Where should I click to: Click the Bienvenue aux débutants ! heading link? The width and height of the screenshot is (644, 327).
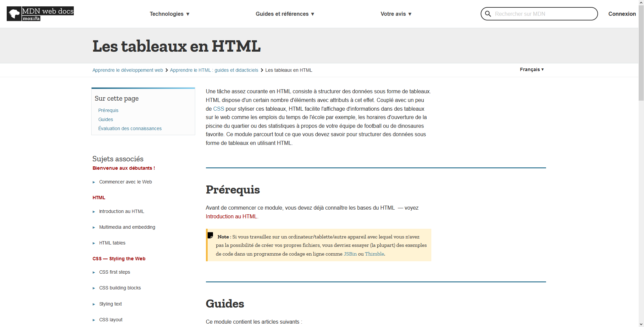[x=123, y=168]
